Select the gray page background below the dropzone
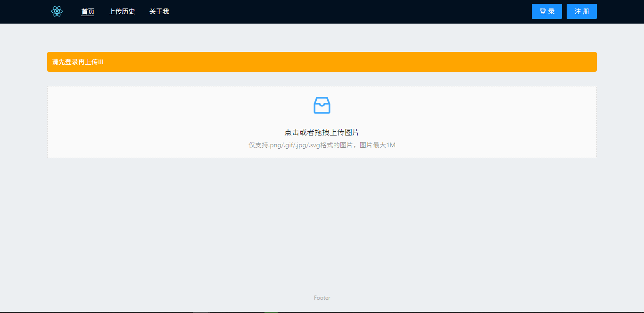 (322, 222)
